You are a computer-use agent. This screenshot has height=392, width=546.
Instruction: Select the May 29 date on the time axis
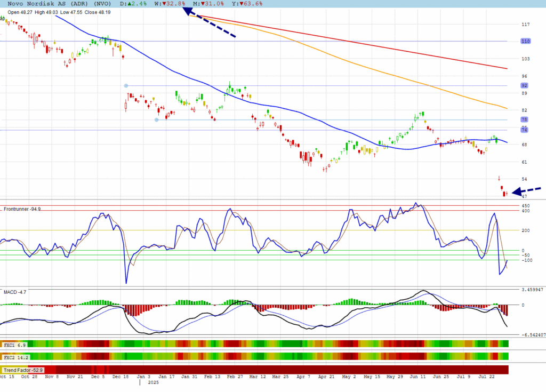point(395,377)
